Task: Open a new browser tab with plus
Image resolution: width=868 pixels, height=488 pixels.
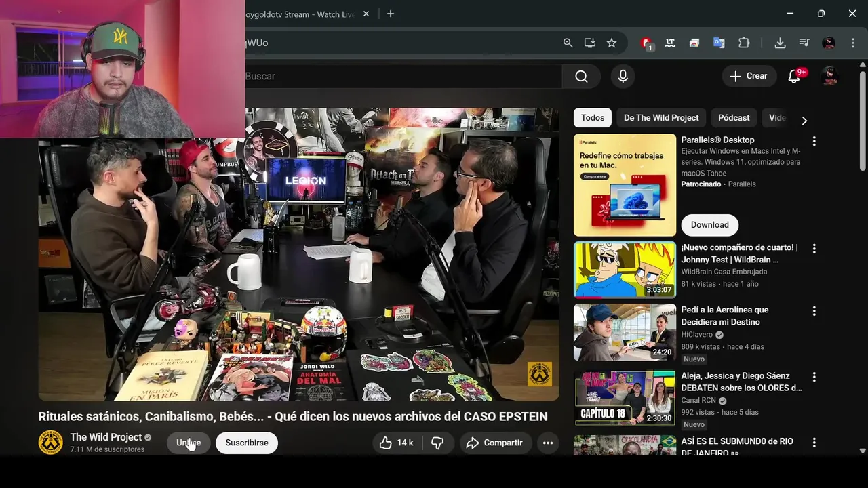Action: [x=390, y=14]
